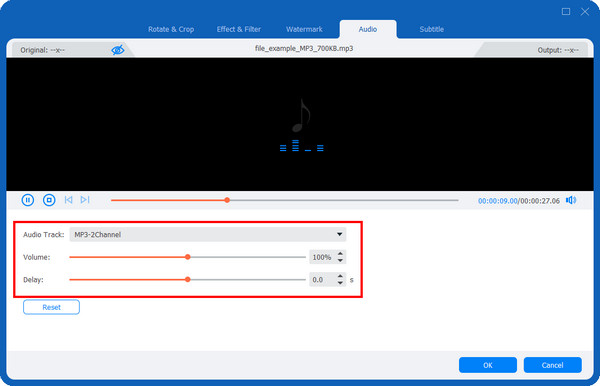Increase delay with the up arrow
The image size is (600, 386).
pyautogui.click(x=340, y=276)
